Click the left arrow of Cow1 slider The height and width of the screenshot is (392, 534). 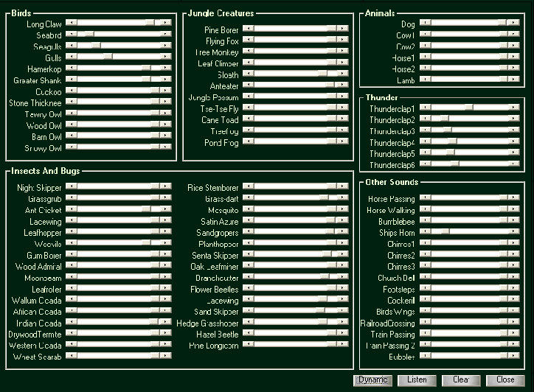(x=426, y=34)
